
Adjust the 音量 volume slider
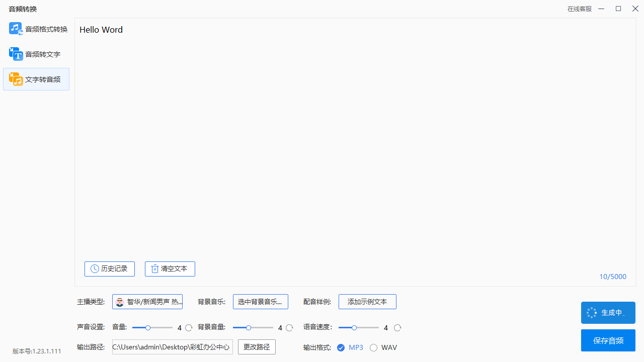pos(148,327)
